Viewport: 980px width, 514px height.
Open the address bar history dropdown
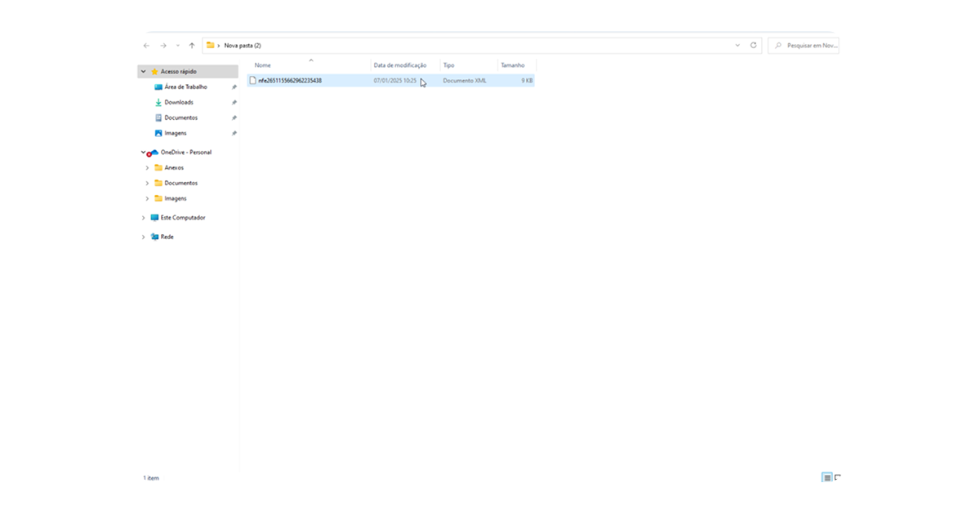pos(737,46)
